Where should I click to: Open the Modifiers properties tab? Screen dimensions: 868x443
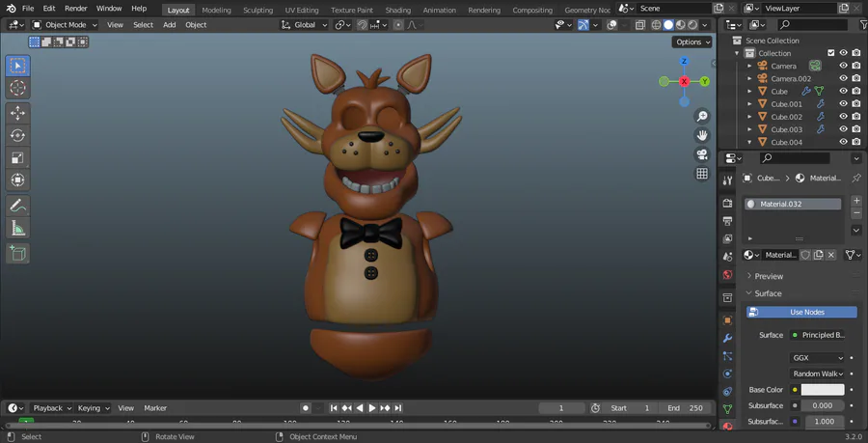coord(727,338)
